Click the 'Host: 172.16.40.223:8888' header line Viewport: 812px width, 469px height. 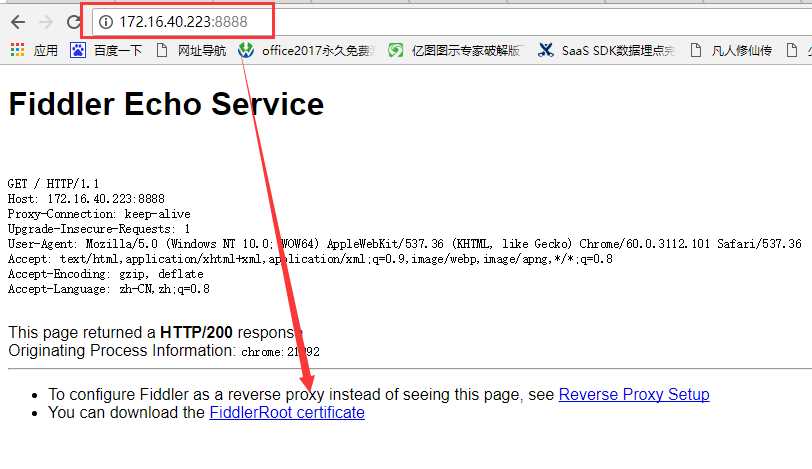click(x=86, y=199)
